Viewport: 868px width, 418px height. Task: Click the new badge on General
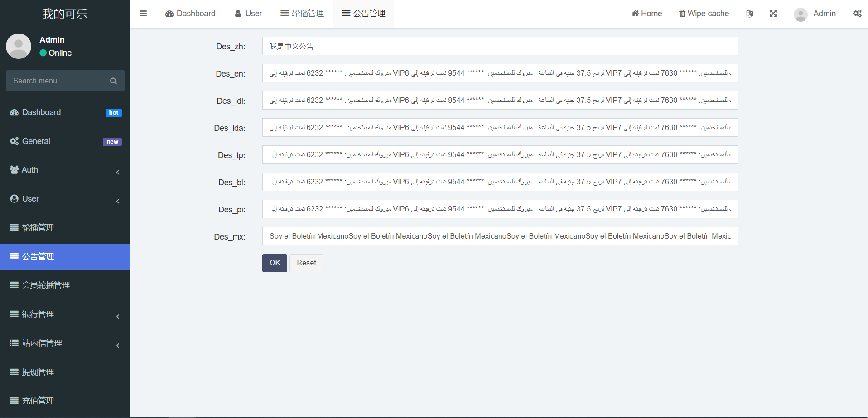[x=112, y=142]
